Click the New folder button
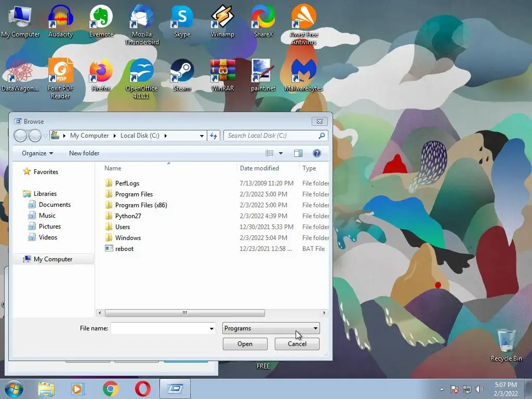The height and width of the screenshot is (399, 532). tap(84, 153)
